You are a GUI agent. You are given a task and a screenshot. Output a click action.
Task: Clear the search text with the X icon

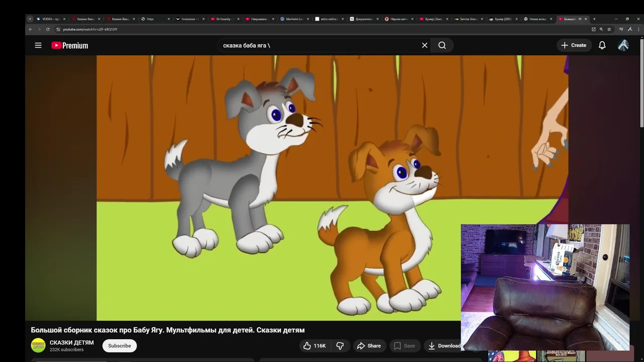(425, 45)
